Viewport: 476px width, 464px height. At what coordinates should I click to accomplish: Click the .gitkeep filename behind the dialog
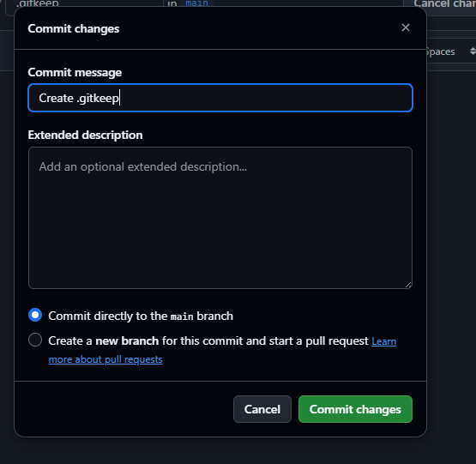pyautogui.click(x=37, y=3)
